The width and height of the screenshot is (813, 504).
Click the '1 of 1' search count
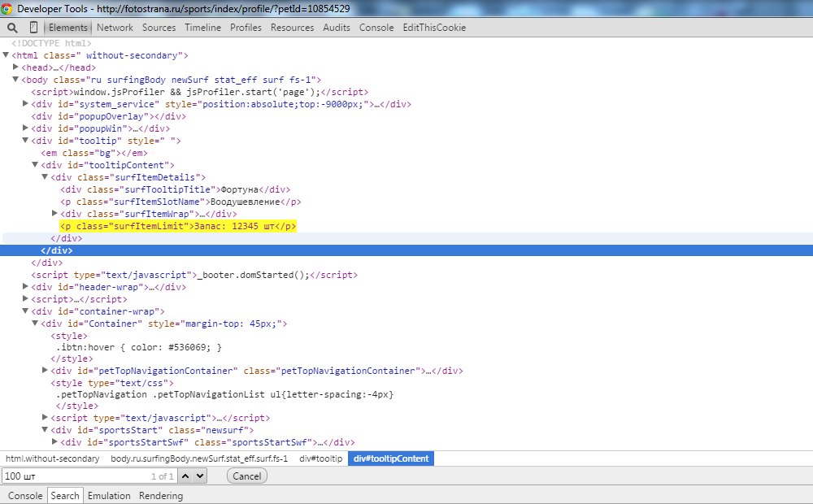coord(163,476)
